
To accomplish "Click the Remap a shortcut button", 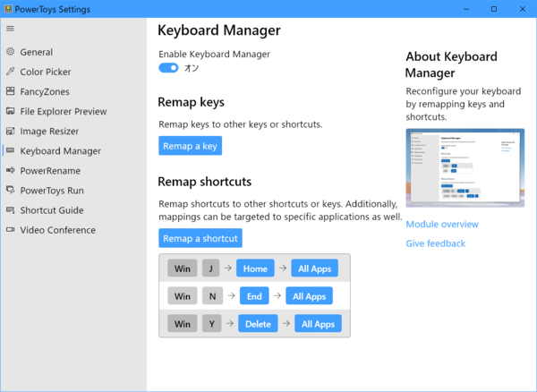I will pos(200,238).
